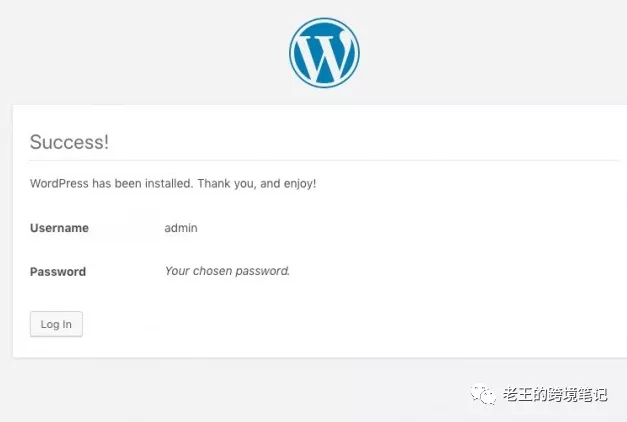
Task: Click the WeChat icon in the watermark
Action: pyautogui.click(x=484, y=395)
